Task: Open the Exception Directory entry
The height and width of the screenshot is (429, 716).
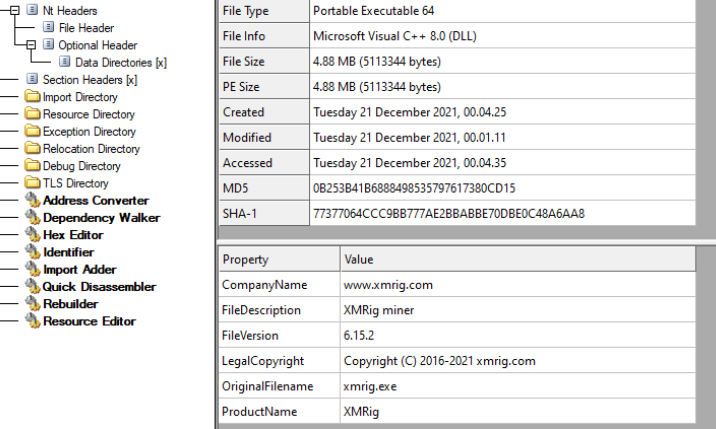Action: tap(88, 131)
